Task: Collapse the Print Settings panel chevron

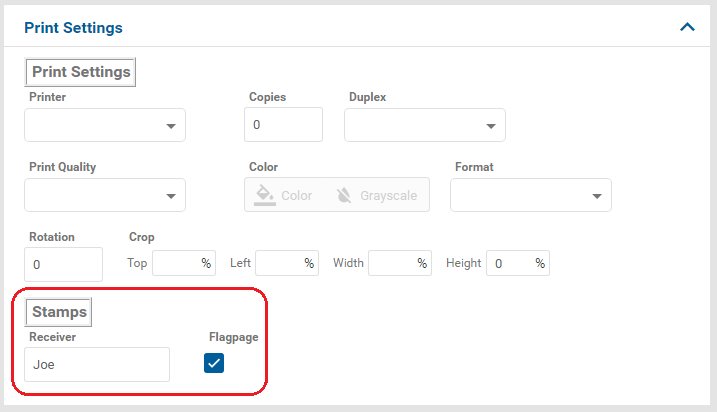Action: [x=687, y=27]
